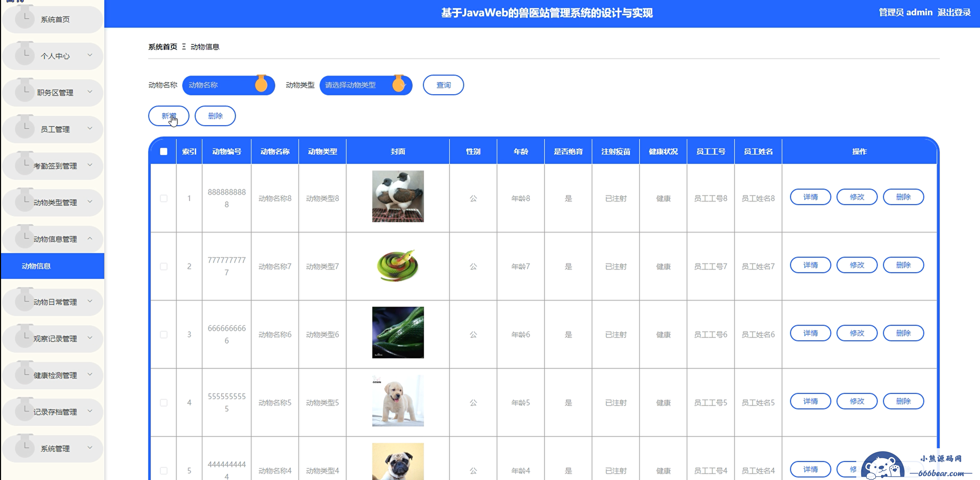This screenshot has width=980, height=480.
Task: Click the 健康状况 column header
Action: [x=663, y=151]
